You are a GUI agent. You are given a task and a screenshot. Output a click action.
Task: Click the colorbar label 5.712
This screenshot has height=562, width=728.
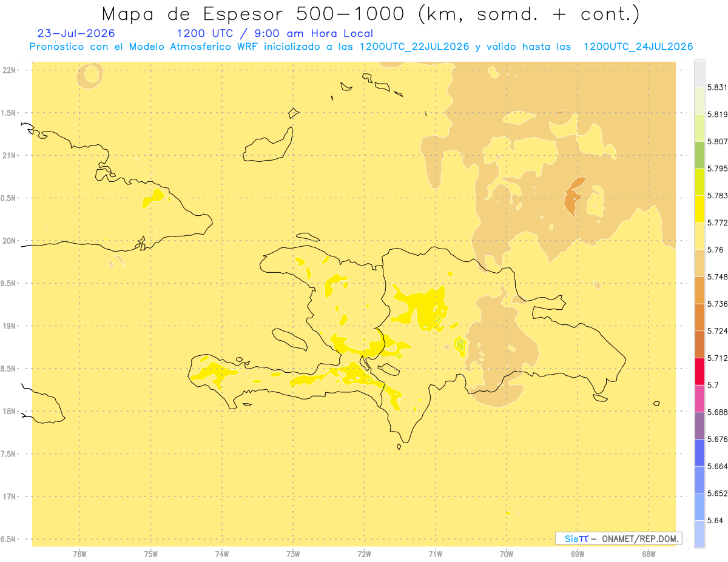(718, 358)
